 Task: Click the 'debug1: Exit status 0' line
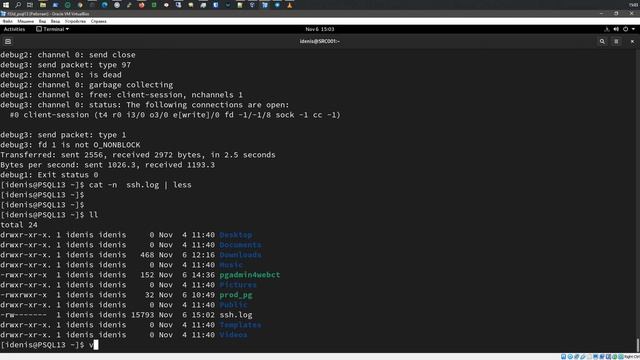(x=49, y=175)
